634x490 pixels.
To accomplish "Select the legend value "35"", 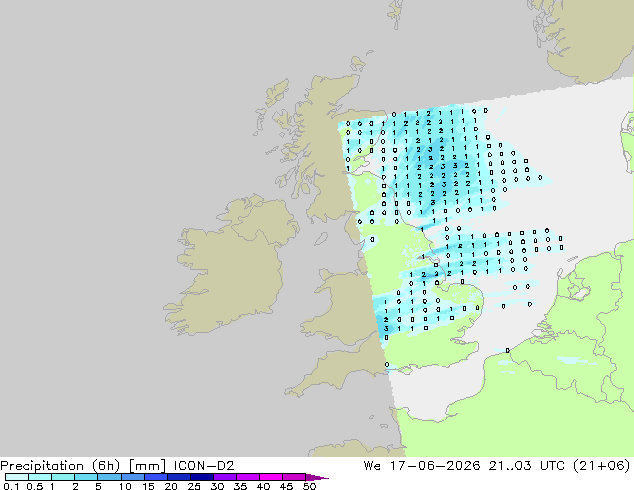I will tap(240, 486).
